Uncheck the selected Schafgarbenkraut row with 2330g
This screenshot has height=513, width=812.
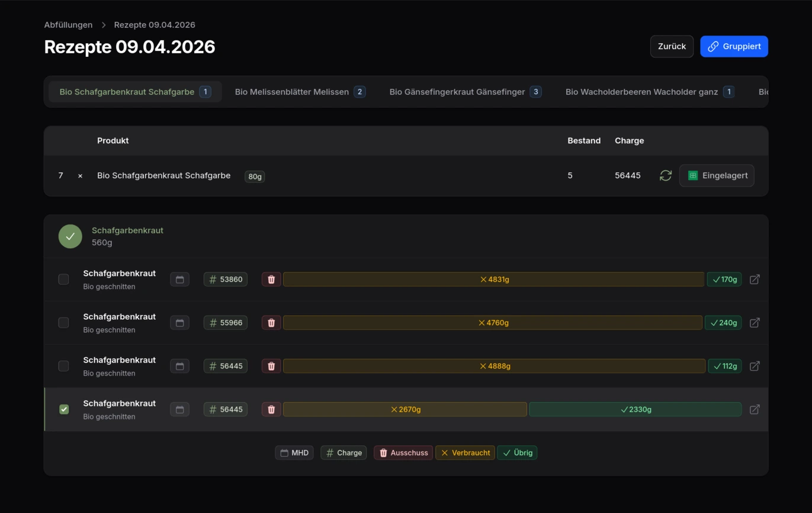tap(64, 409)
